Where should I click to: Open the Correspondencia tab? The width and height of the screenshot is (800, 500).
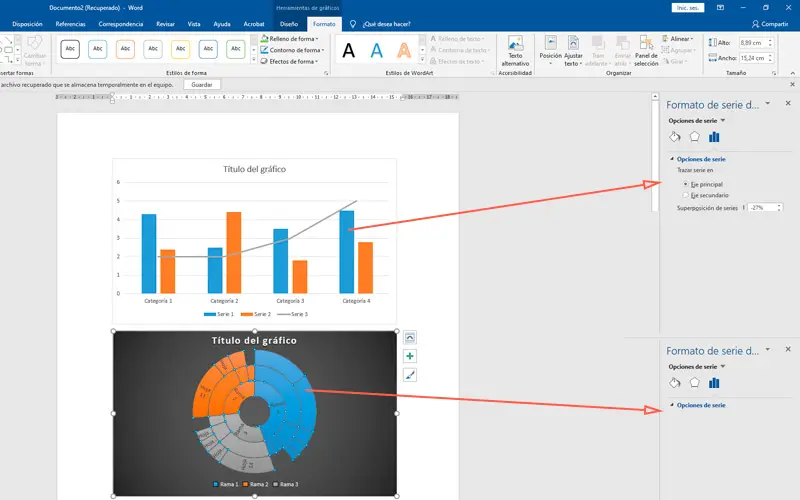pos(121,24)
